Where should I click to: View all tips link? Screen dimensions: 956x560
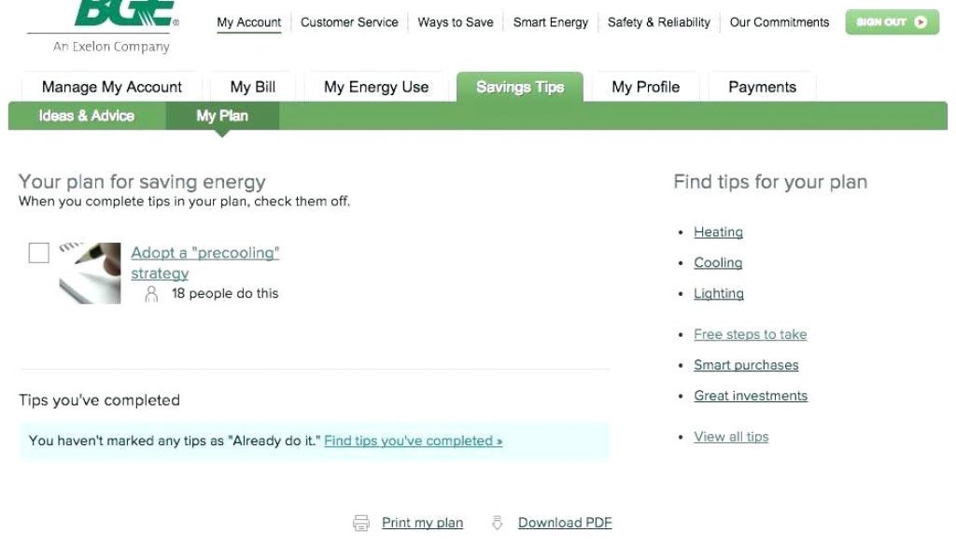pos(731,437)
